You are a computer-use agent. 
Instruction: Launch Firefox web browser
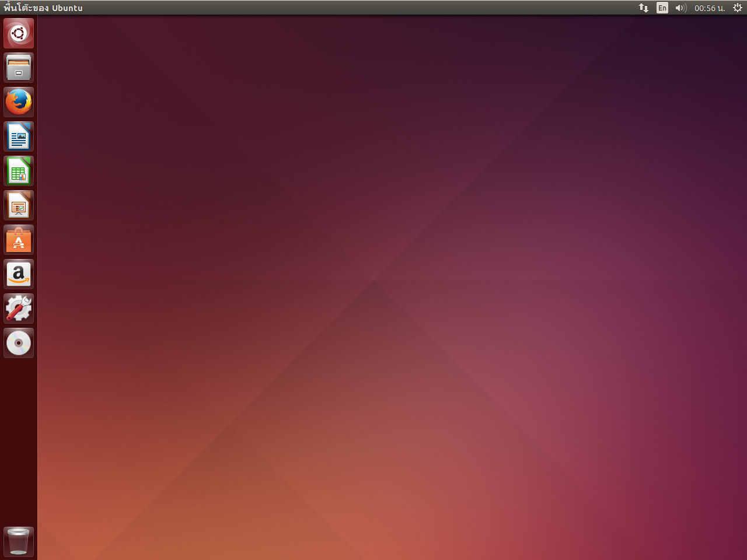coord(19,102)
